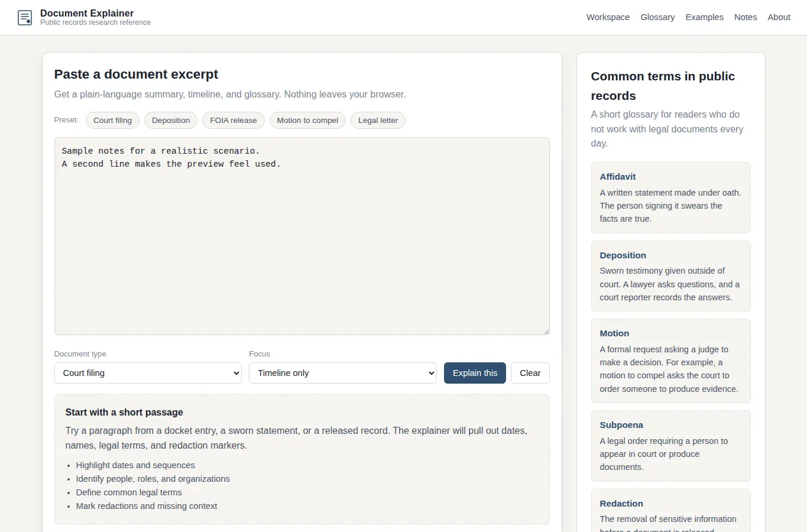Click the Subpoena glossary term heading
This screenshot has height=532, width=807.
point(621,425)
